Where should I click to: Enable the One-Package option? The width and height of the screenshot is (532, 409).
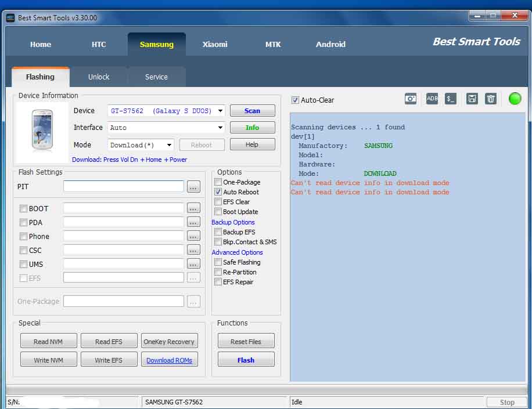tap(218, 182)
